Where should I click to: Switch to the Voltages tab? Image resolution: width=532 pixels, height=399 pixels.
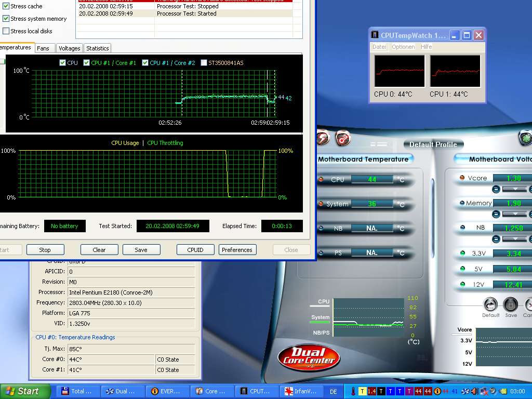(x=69, y=48)
